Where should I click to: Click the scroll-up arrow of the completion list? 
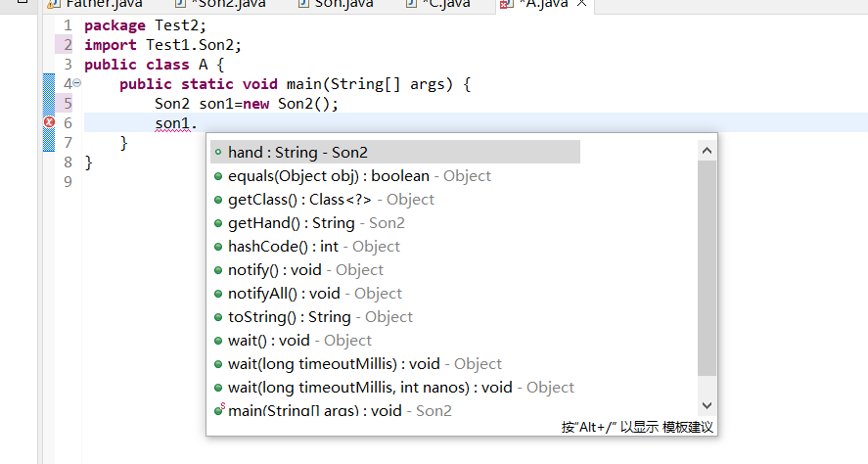click(x=707, y=151)
